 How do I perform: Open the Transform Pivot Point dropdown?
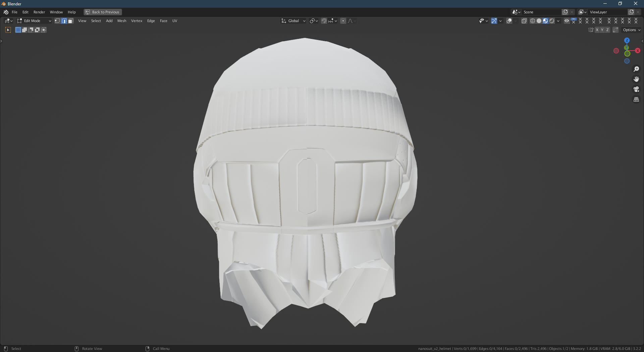point(313,21)
